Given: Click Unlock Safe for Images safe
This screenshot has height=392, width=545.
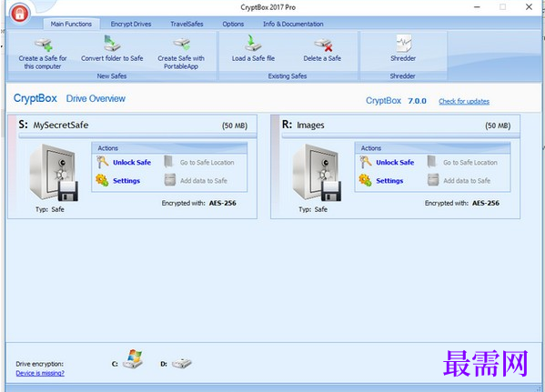Looking at the screenshot, I should click(395, 162).
